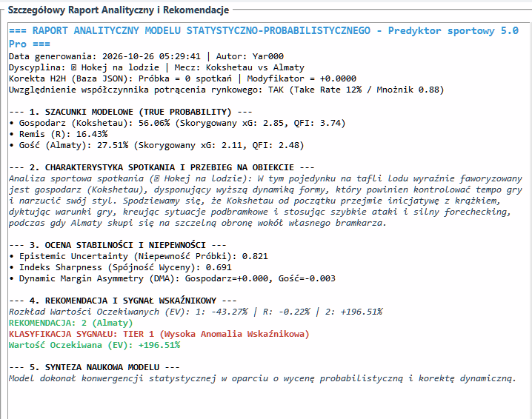Click the green 'REKOMENDACJA: 2 (Almaty)' line

71,323
